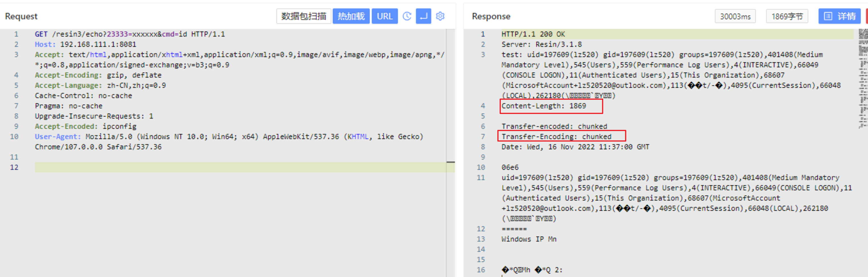Viewport: 868px width, 277px height.
Task: Click the Transfer-Encoding: chunked response line
Action: [556, 136]
